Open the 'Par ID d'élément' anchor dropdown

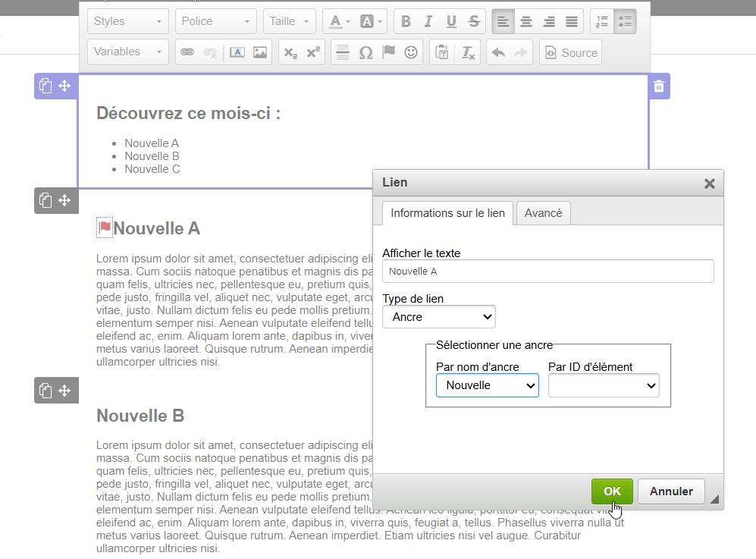click(x=603, y=385)
